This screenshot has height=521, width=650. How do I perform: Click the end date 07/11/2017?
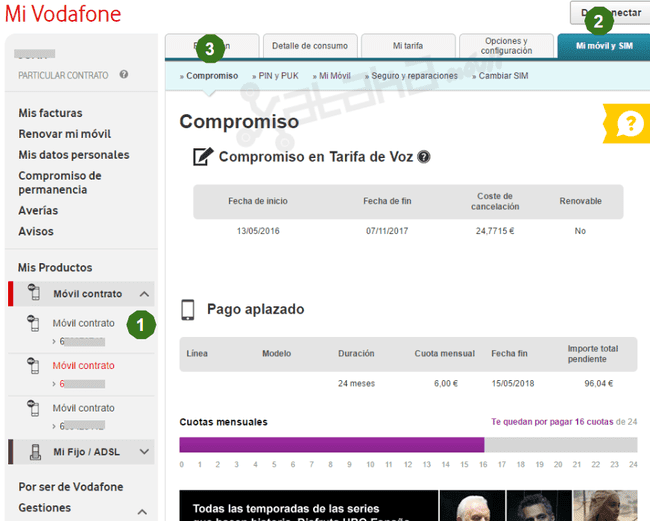coord(387,231)
